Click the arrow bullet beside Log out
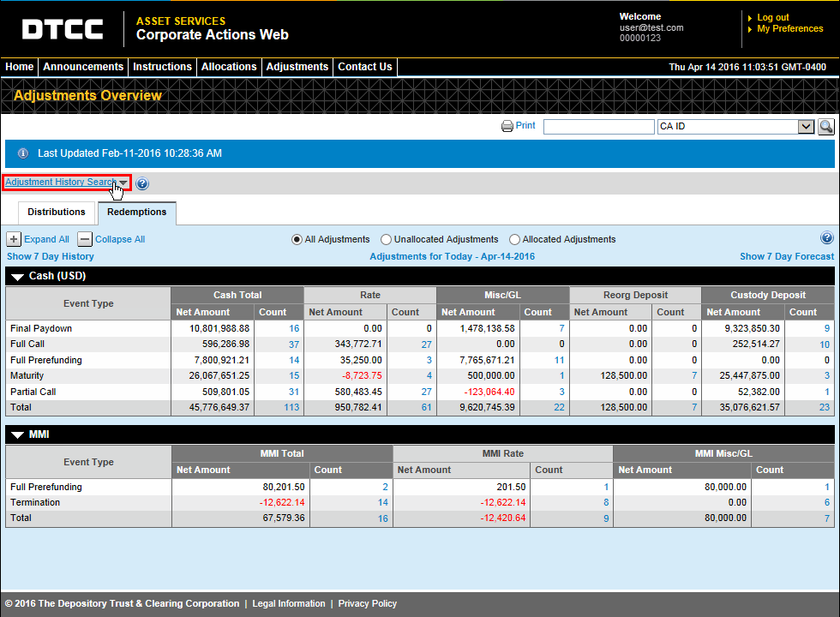 [x=750, y=18]
